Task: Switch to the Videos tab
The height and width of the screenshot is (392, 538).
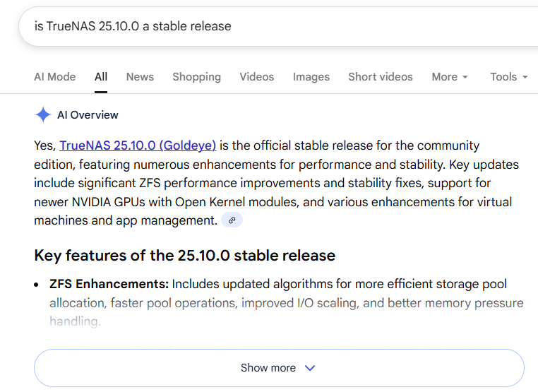Action: (x=256, y=77)
